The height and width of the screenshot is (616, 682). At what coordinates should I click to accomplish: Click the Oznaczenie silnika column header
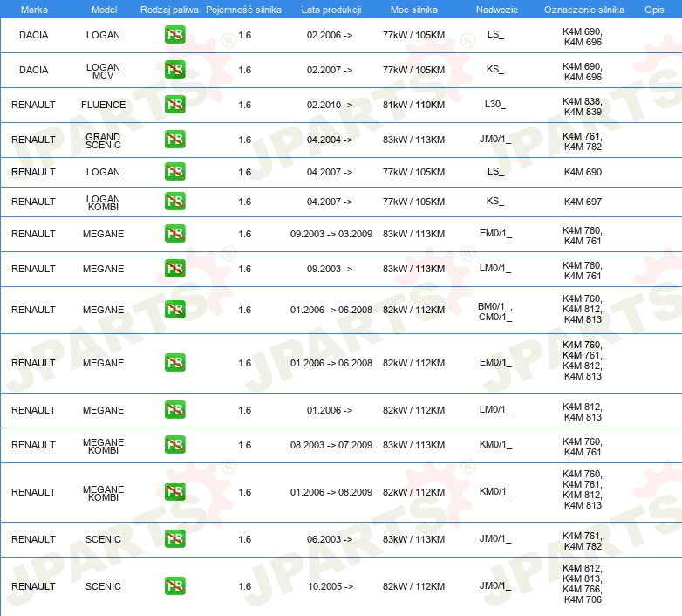584,10
